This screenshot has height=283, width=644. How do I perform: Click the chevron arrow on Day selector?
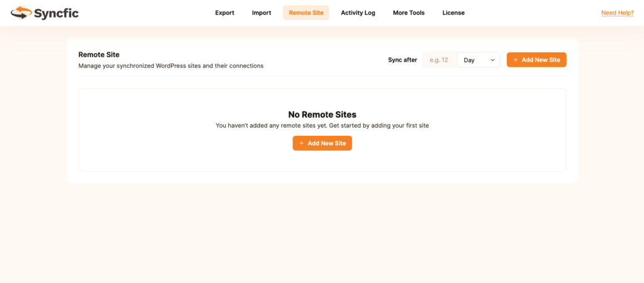(x=492, y=60)
